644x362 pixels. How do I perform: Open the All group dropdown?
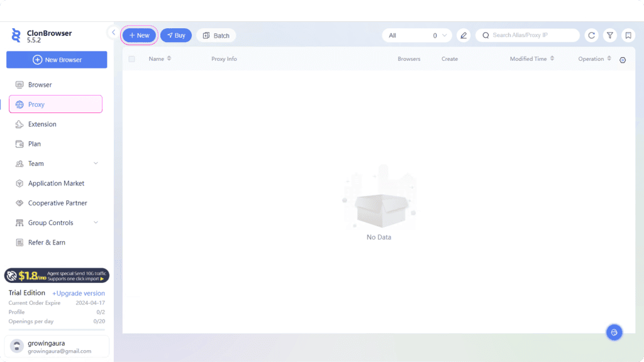[417, 36]
